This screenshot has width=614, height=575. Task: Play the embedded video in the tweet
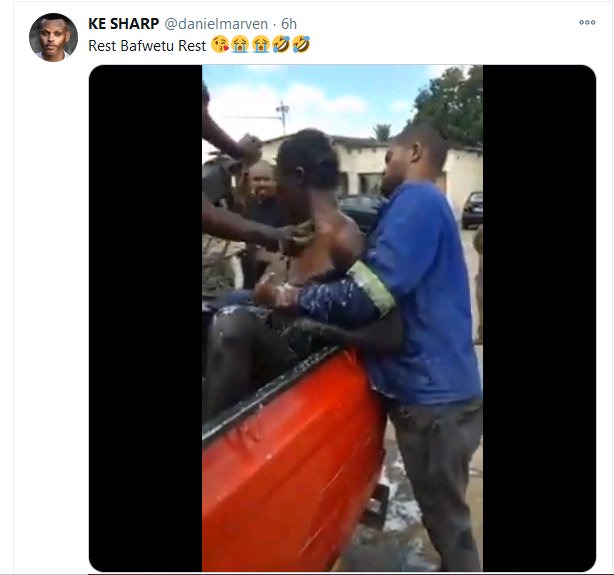342,318
